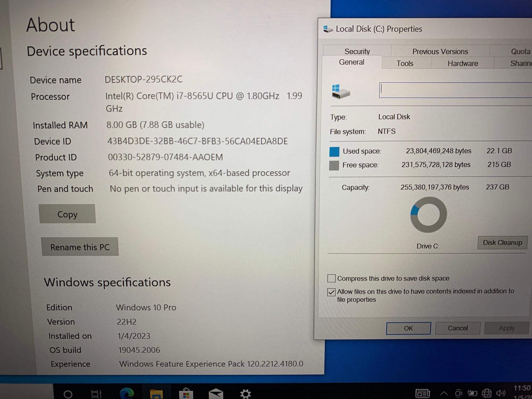The width and height of the screenshot is (532, 399).
Task: Click device name DESKTOP-295CK2C
Action: pos(143,79)
